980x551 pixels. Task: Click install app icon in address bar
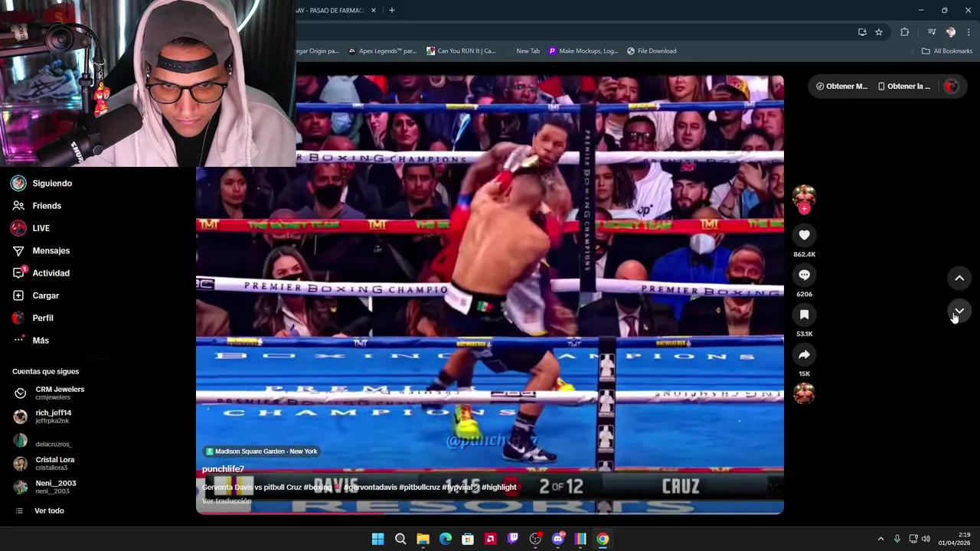point(862,32)
